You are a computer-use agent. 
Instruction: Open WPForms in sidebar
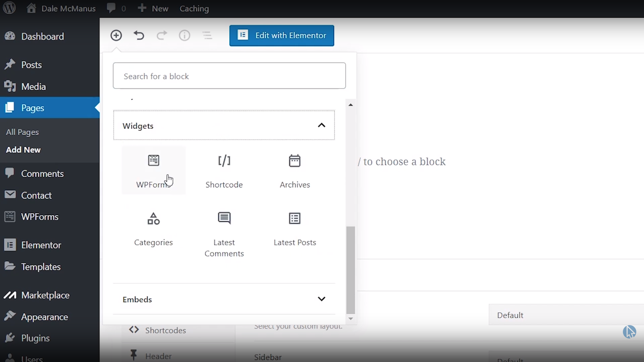(50, 216)
